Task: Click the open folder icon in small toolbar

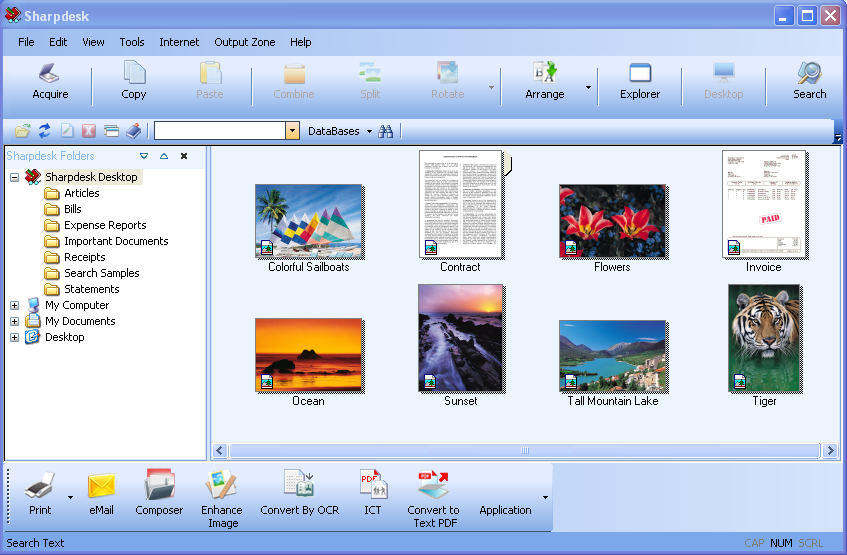Action: (23, 131)
